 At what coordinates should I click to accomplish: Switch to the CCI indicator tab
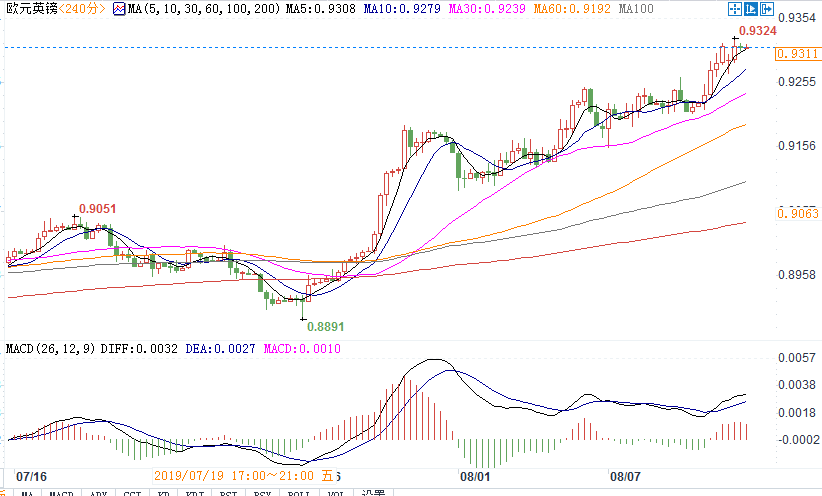coord(131,493)
